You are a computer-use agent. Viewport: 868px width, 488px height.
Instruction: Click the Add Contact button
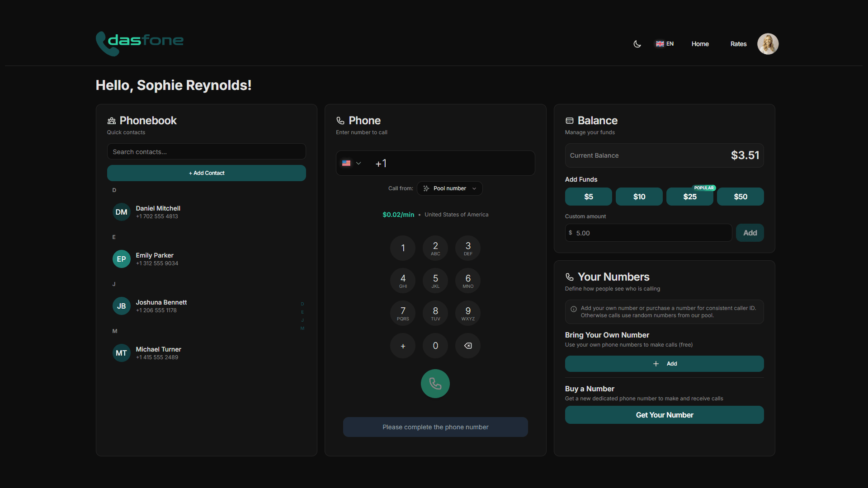207,173
